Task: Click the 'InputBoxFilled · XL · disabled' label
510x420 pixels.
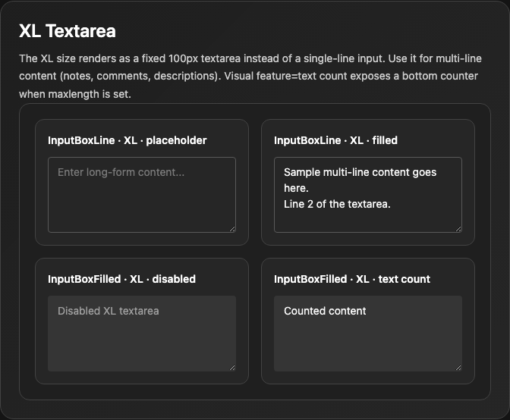Action: (x=121, y=279)
